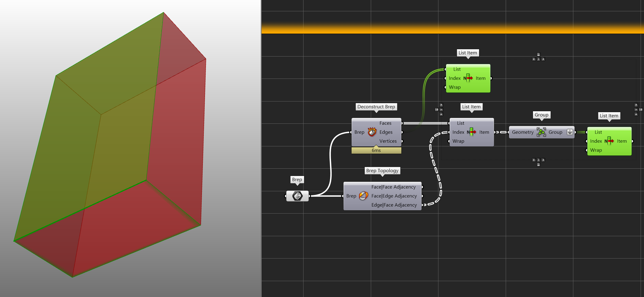The image size is (644, 297).
Task: Align left using arrow below the selection box
Action: click(534, 160)
